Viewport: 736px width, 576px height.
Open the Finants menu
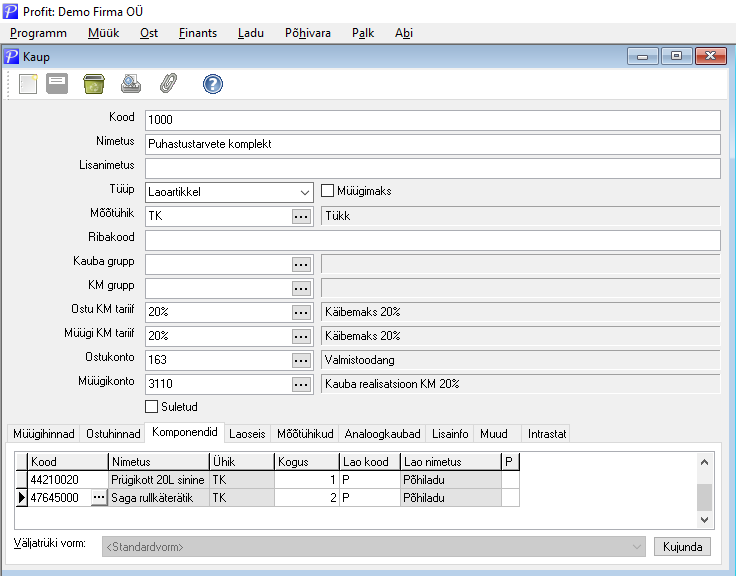pyautogui.click(x=198, y=33)
